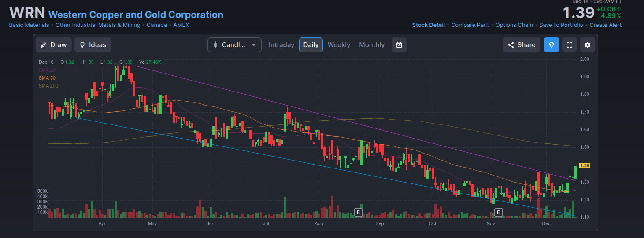
Task: Toggle the SMA 200 indicator label
Action: 48,86
